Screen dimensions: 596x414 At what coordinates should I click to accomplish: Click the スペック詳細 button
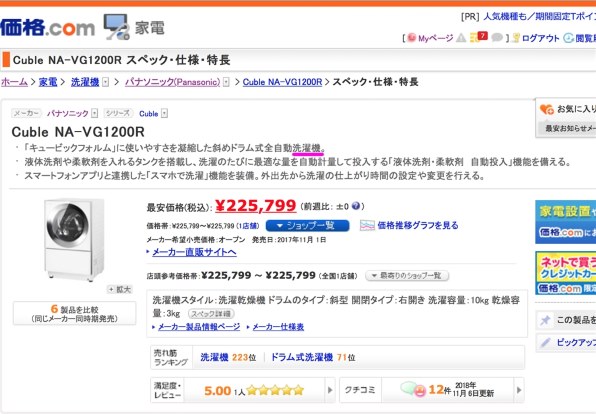pos(211,314)
